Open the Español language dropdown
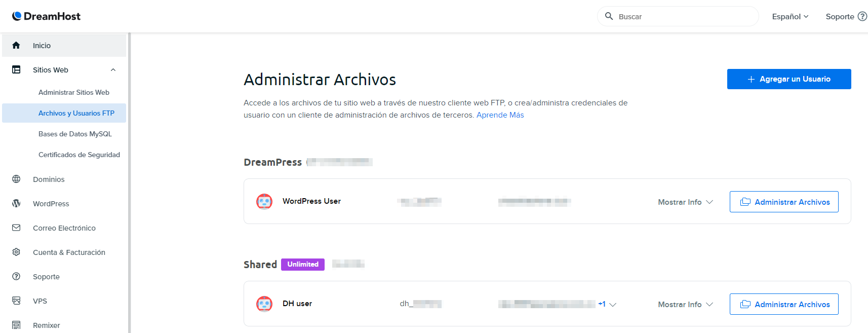The height and width of the screenshot is (333, 868). 790,17
